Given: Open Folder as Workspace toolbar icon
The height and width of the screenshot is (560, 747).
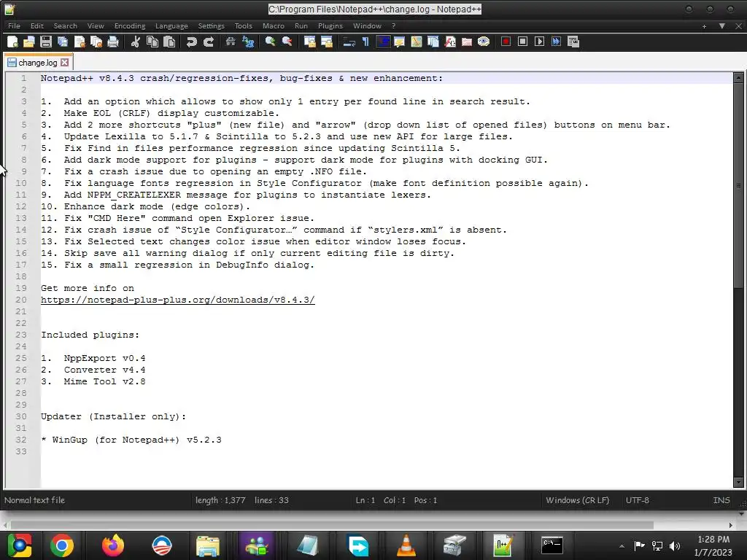Looking at the screenshot, I should (x=467, y=42).
